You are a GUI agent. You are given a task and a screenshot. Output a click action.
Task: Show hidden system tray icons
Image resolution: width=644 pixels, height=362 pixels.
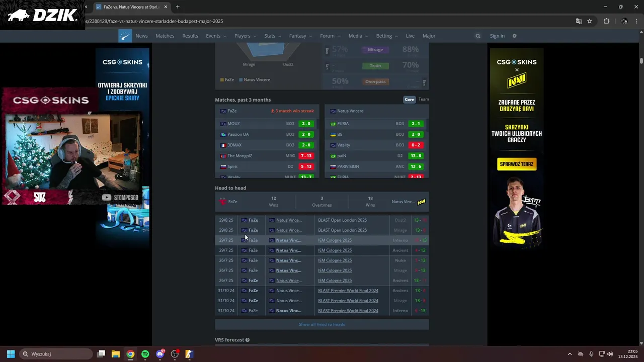570,354
